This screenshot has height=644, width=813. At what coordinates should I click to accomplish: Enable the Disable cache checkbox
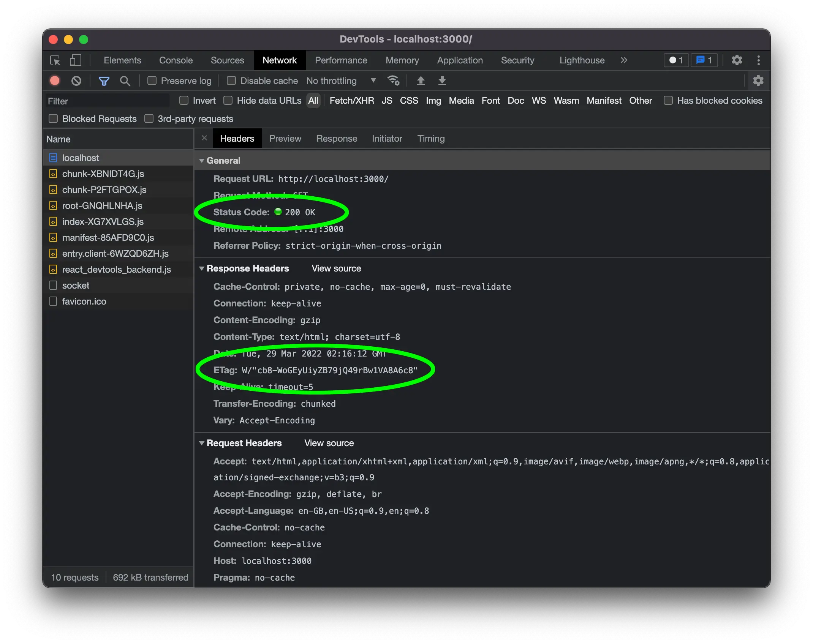coord(230,80)
